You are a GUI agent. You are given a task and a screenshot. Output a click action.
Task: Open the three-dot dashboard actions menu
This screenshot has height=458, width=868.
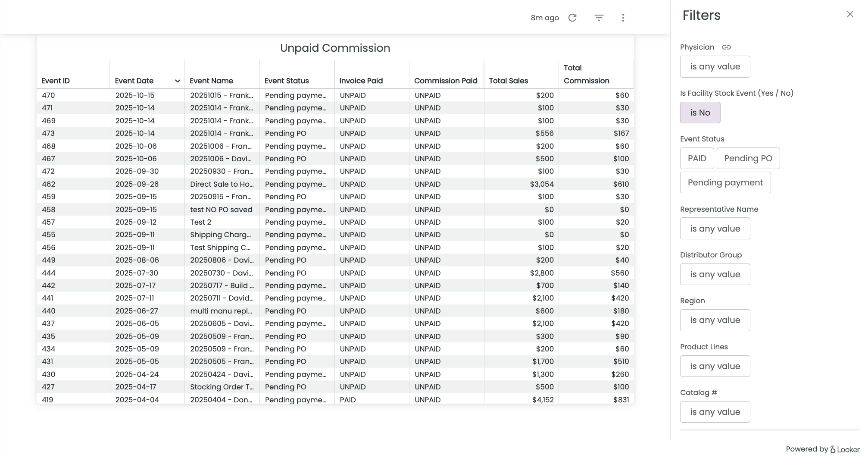623,18
